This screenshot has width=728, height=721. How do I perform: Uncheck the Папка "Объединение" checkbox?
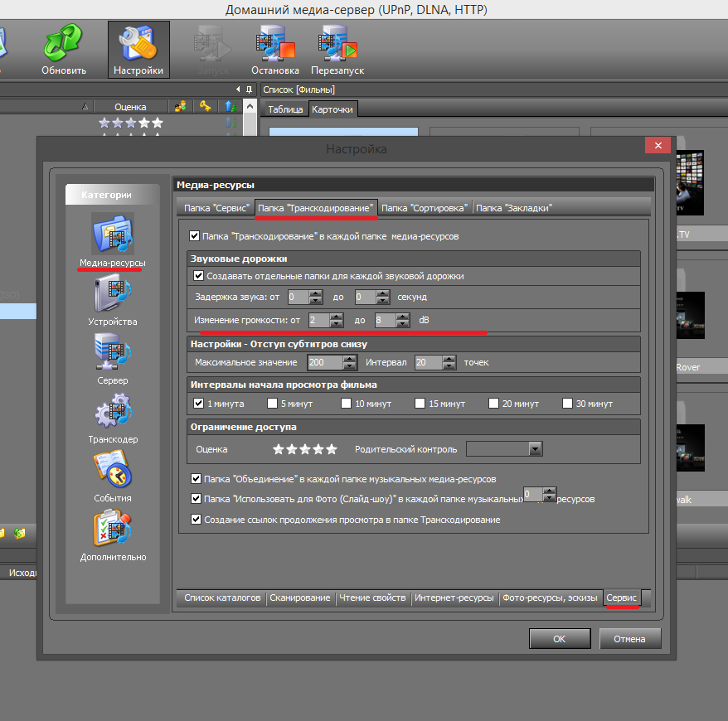pos(196,479)
